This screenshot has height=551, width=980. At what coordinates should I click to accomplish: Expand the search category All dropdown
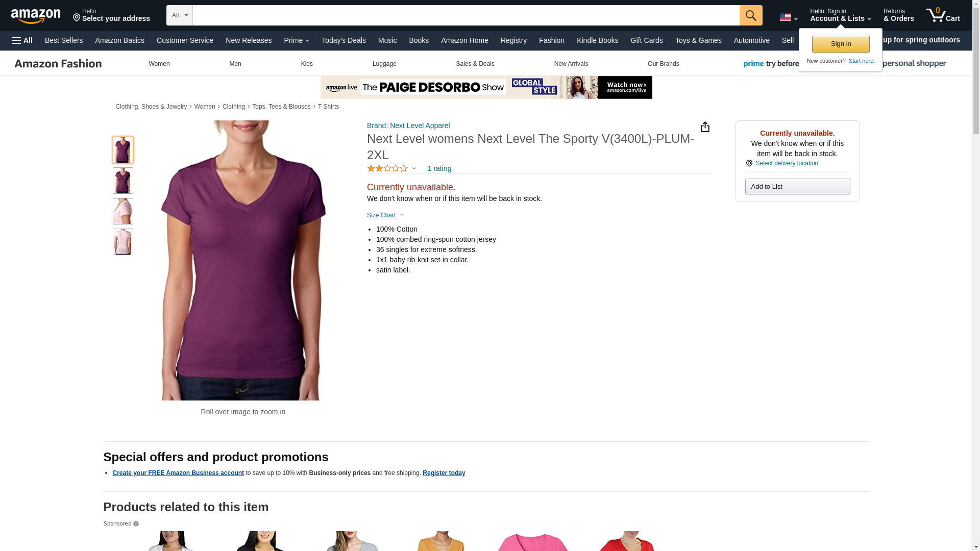(x=180, y=15)
